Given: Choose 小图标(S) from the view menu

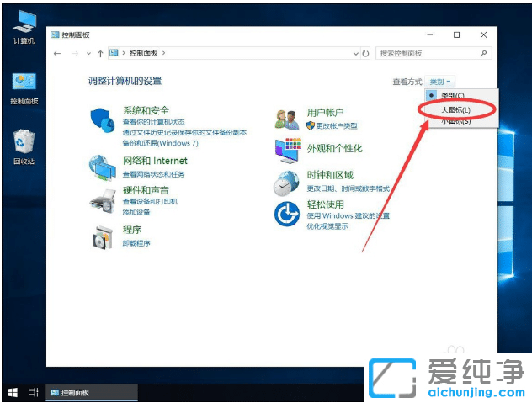Looking at the screenshot, I should (x=461, y=121).
